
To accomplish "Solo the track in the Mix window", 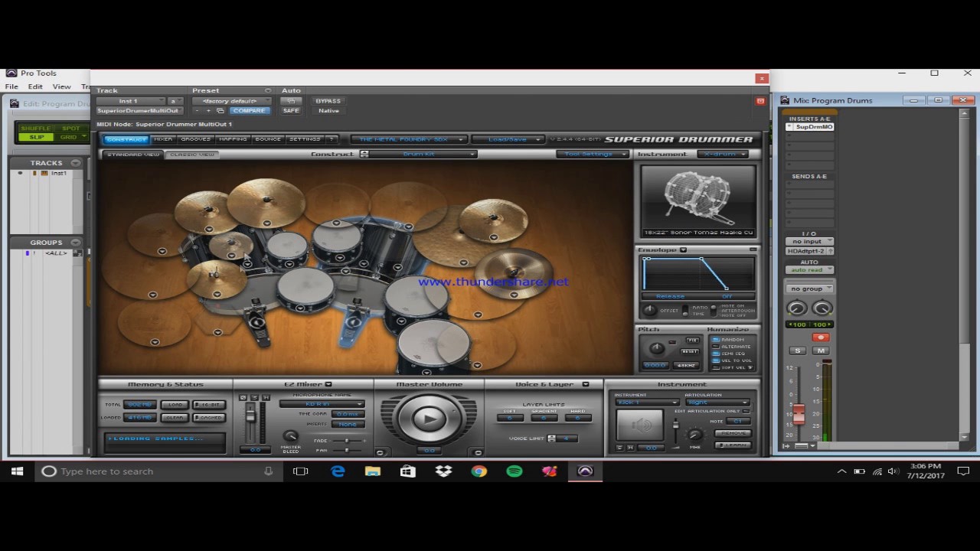I will point(798,350).
